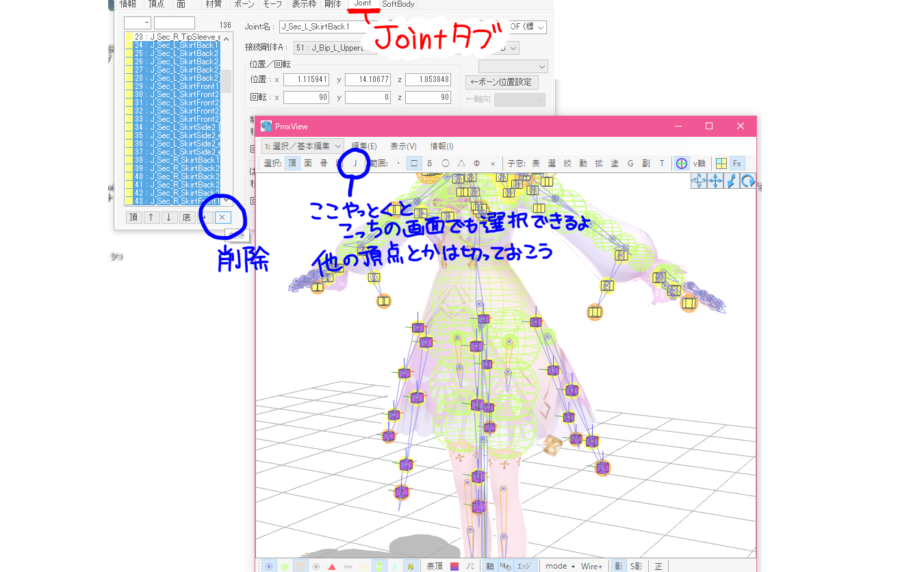Open the 表示(V) menu in PmxView
The width and height of the screenshot is (924, 572).
[403, 146]
